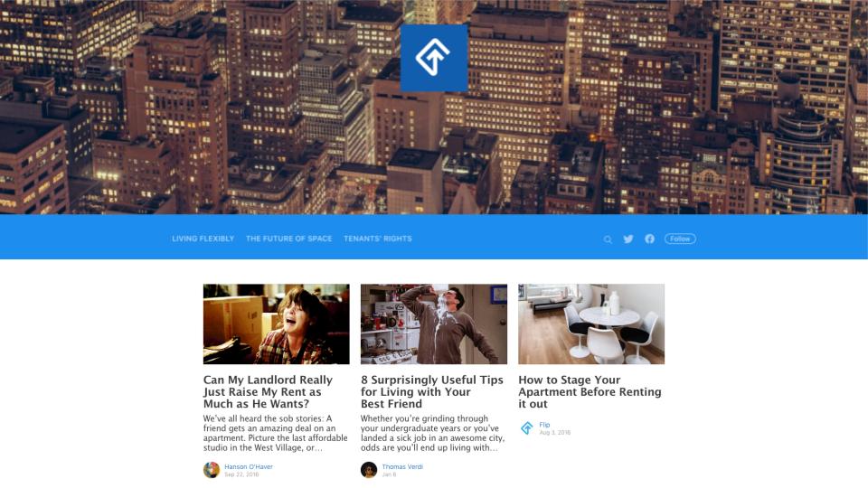Click the crying woman article thumbnail
Screen dimensions: 868x488
pos(277,324)
